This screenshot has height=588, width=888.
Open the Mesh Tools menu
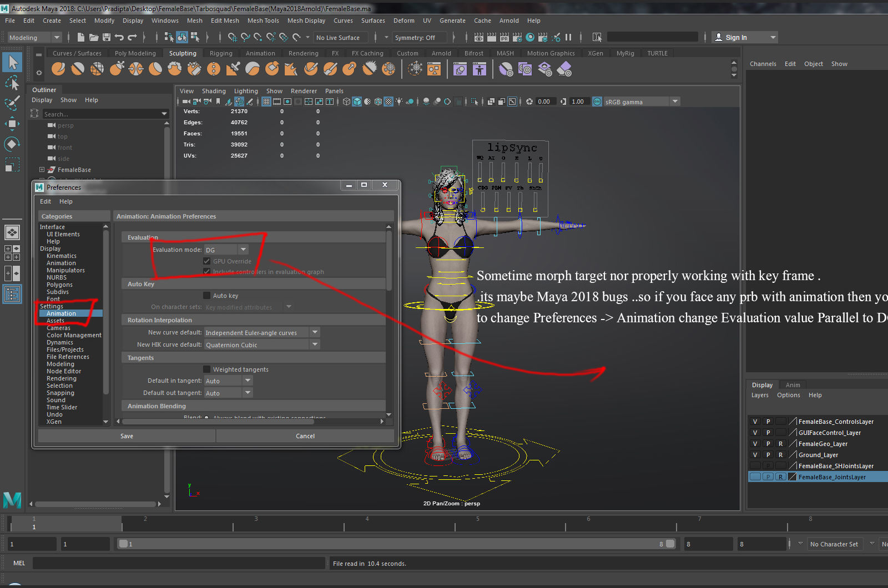(x=263, y=21)
